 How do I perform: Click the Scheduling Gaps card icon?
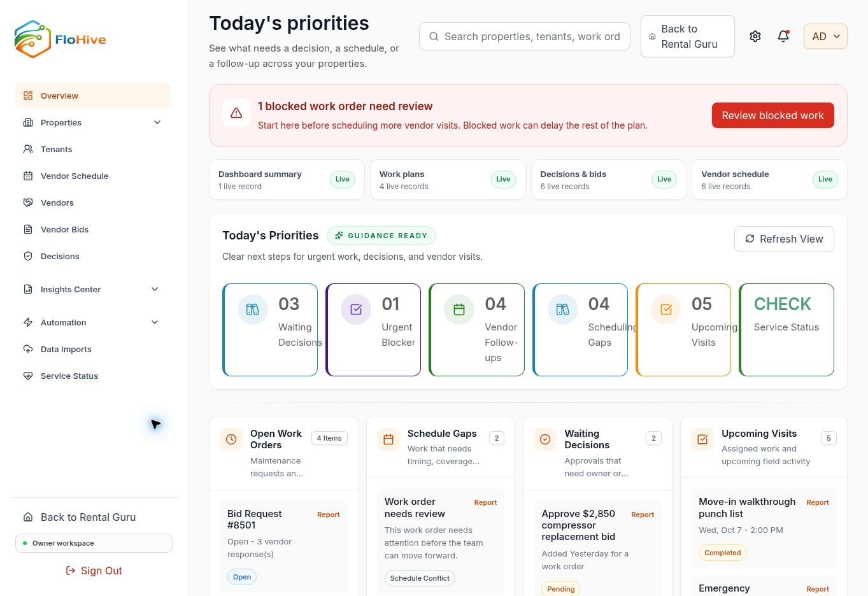[563, 309]
